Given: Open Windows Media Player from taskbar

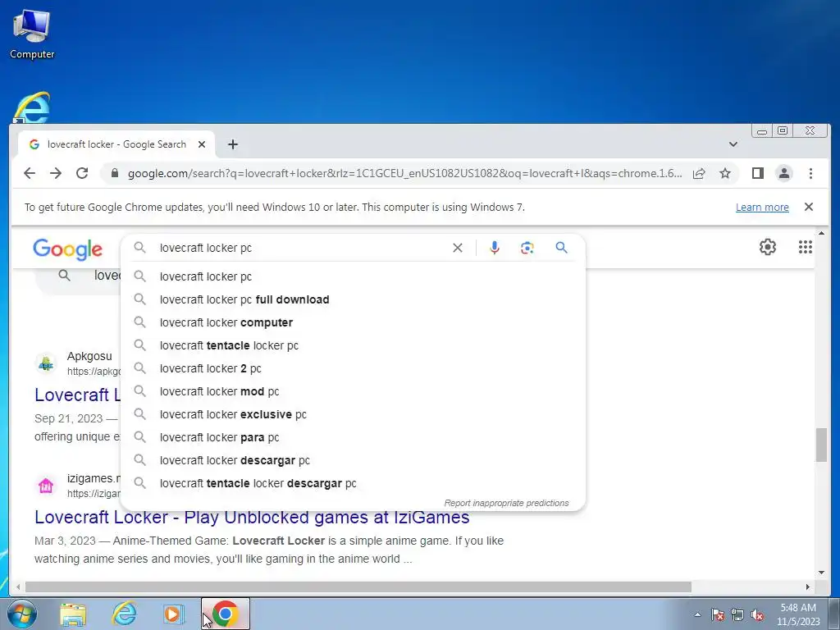Looking at the screenshot, I should (172, 614).
